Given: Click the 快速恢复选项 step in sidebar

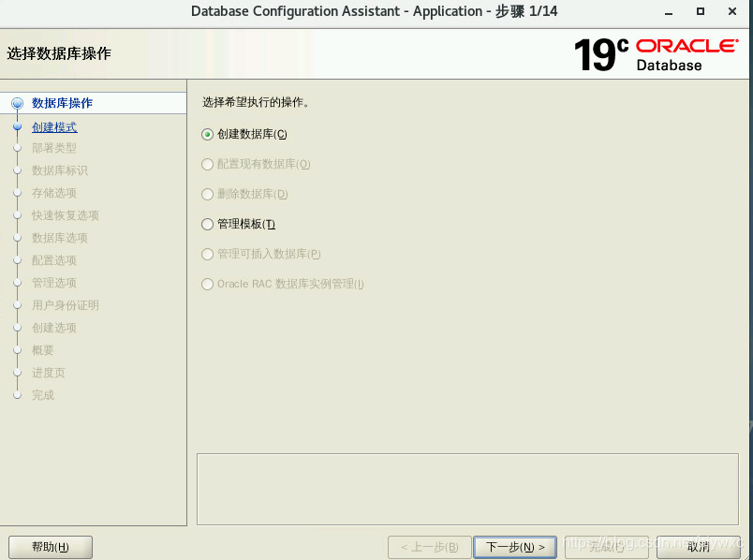Looking at the screenshot, I should (x=66, y=215).
